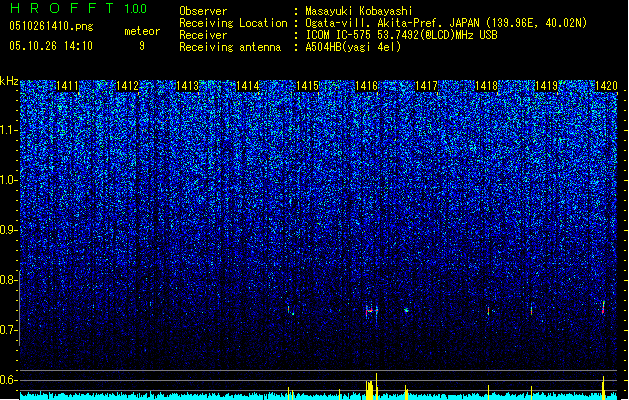
Task: Click the 0.6 kHz axis label
Action: pyautogui.click(x=9, y=380)
